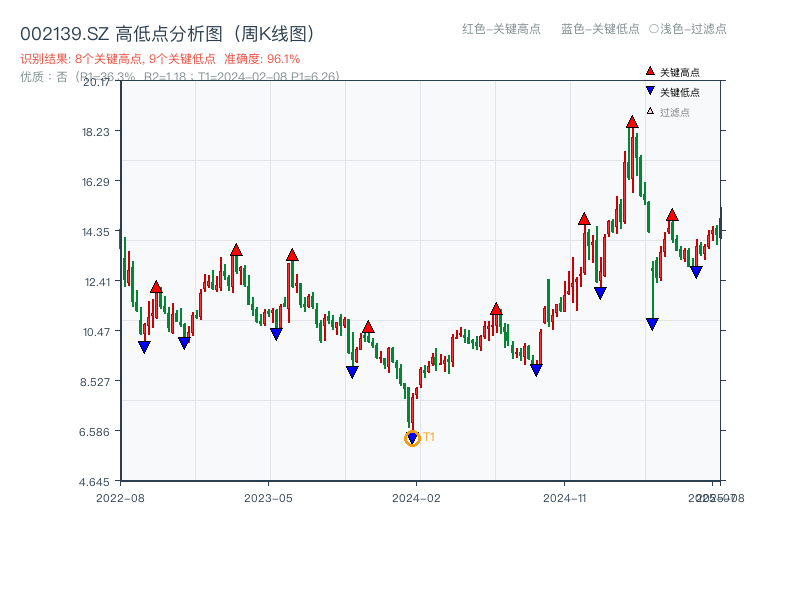
Task: Click the red 识别结果 accuracy 96.1% line
Action: pyautogui.click(x=160, y=59)
